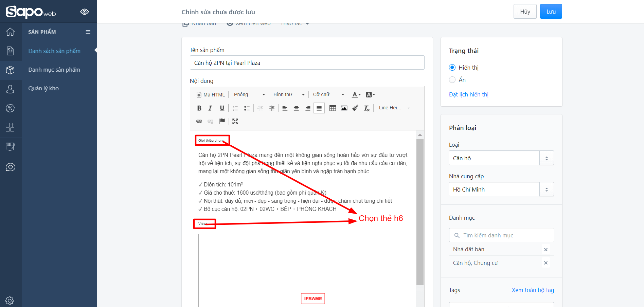The height and width of the screenshot is (307, 644).
Task: Click the Sapo web logo
Action: (31, 12)
